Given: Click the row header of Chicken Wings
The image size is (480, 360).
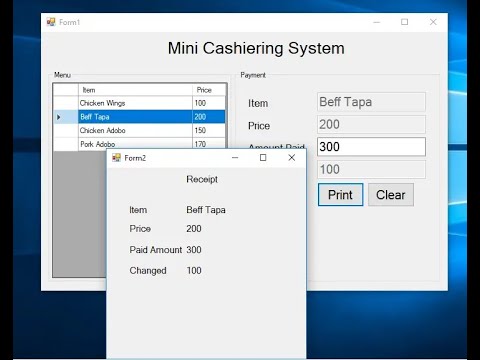Looking at the screenshot, I should [66, 103].
